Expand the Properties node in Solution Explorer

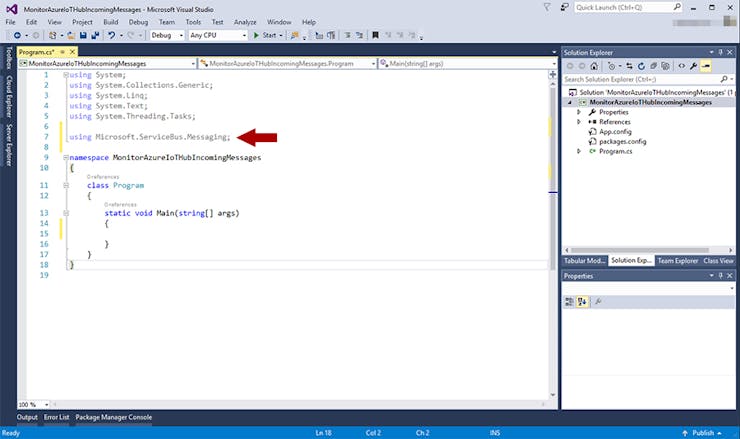pyautogui.click(x=579, y=112)
